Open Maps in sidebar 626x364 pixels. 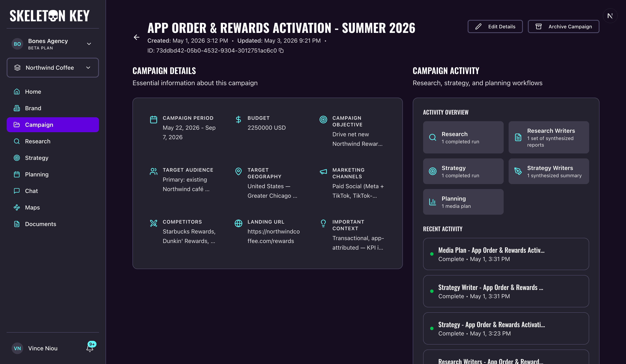tap(53, 207)
